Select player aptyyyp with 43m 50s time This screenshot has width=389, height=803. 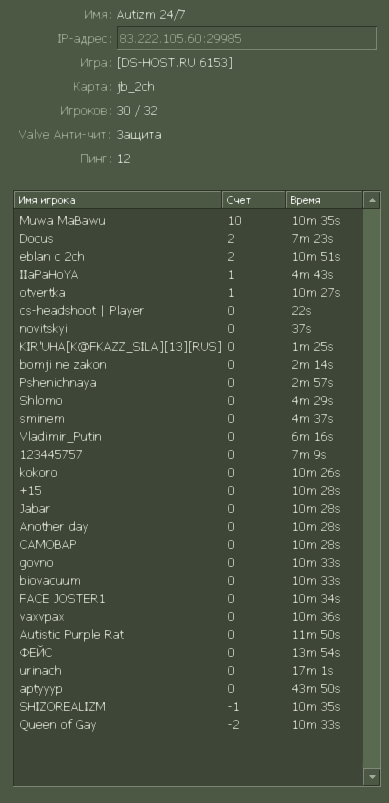pos(188,689)
